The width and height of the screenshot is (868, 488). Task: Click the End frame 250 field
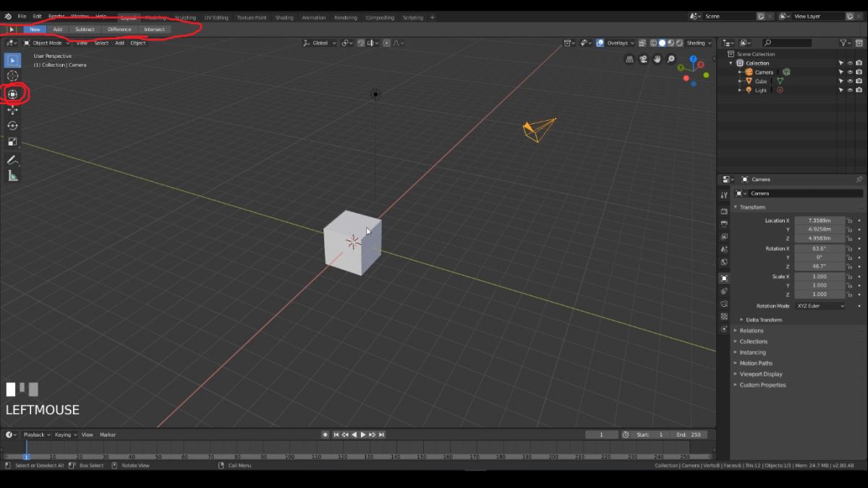point(689,434)
